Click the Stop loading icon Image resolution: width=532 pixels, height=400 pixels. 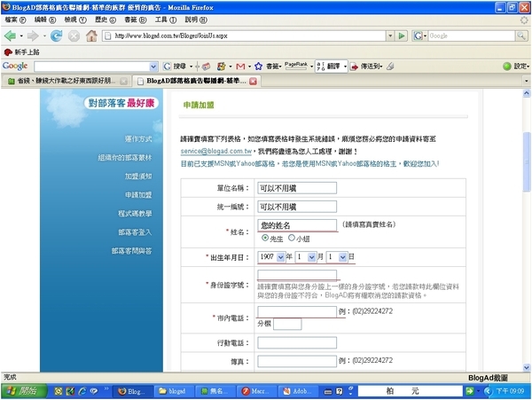(x=74, y=35)
